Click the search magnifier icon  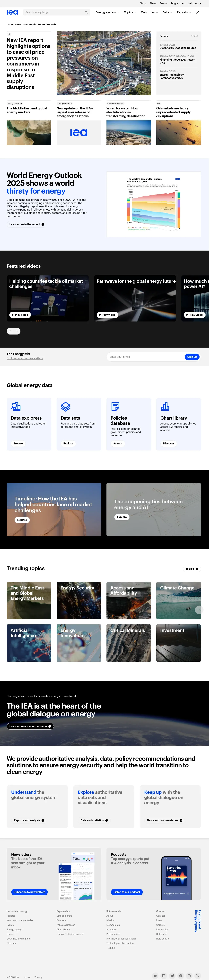tap(87, 13)
